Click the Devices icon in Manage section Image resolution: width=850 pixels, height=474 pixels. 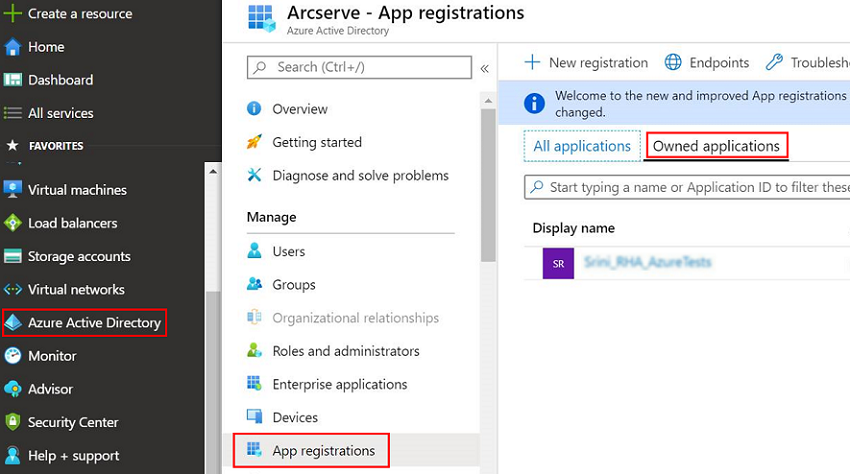coord(254,417)
